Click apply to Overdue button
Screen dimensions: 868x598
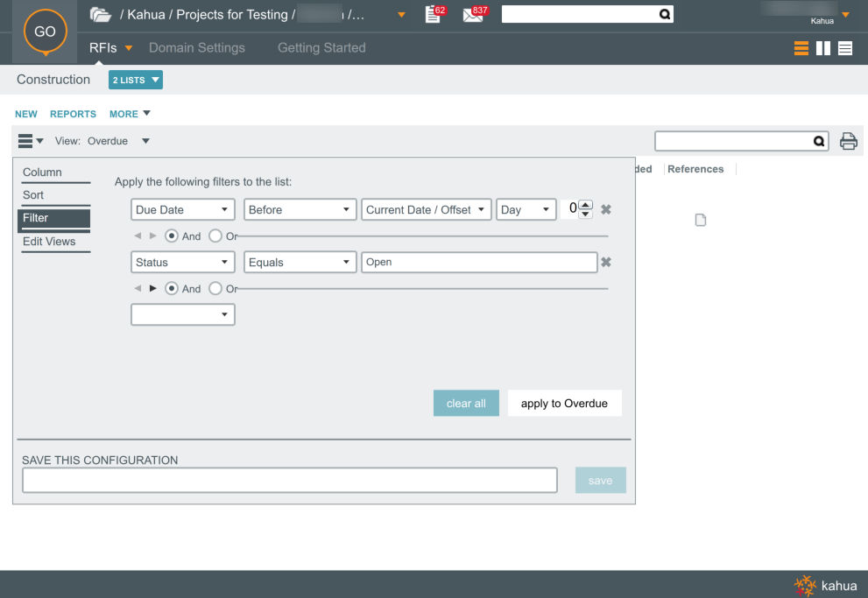564,404
